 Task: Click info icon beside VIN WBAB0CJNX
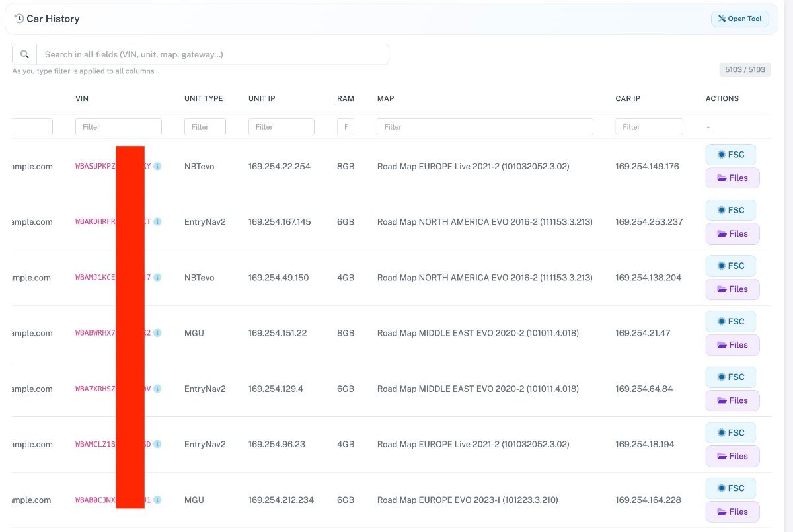tap(157, 500)
